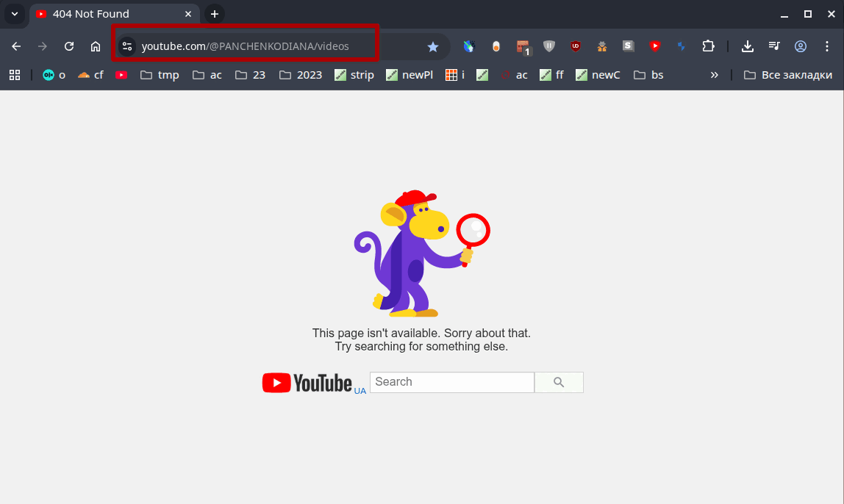Open the Chrome three-dot menu
Screen dimensions: 844x504
827,46
